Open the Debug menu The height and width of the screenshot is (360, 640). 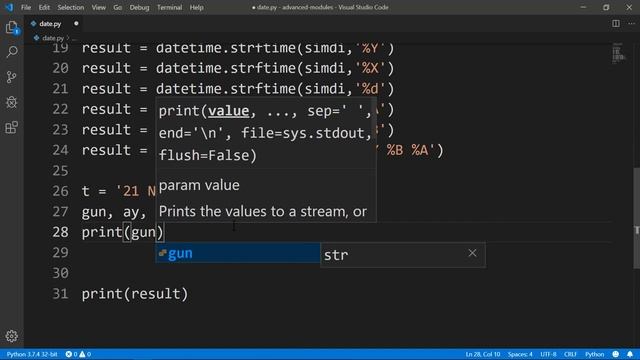pyautogui.click(x=139, y=7)
